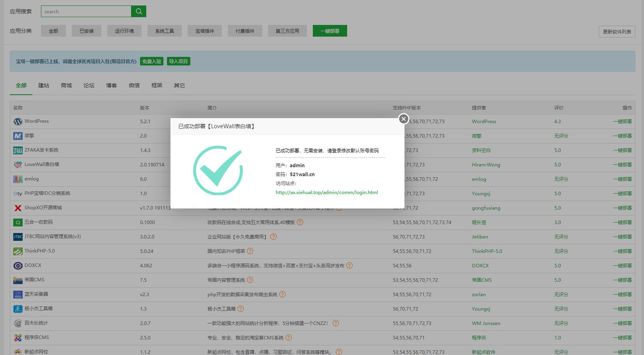Viewport: 644px width, 355px height.
Task: Click the 五合一收款码 green icon
Action: tap(18, 223)
